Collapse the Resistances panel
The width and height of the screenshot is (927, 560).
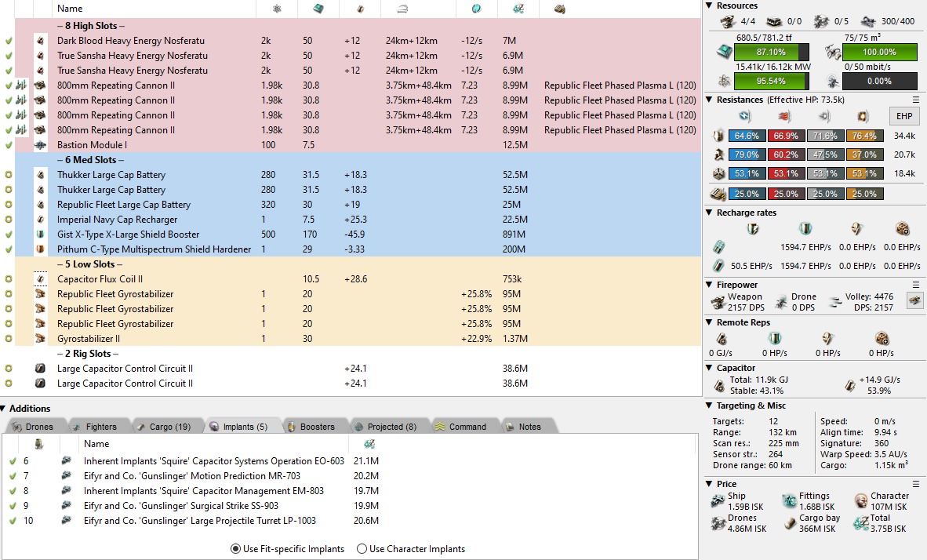point(710,100)
